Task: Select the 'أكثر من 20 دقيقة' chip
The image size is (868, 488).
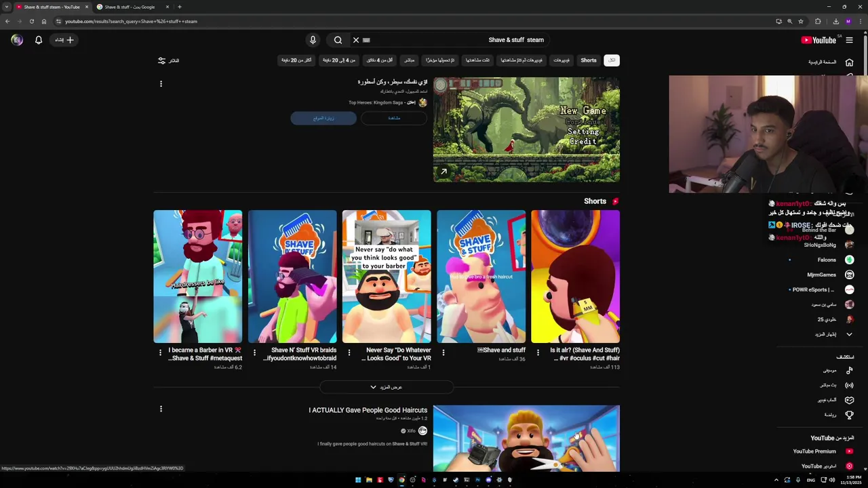Action: (296, 60)
